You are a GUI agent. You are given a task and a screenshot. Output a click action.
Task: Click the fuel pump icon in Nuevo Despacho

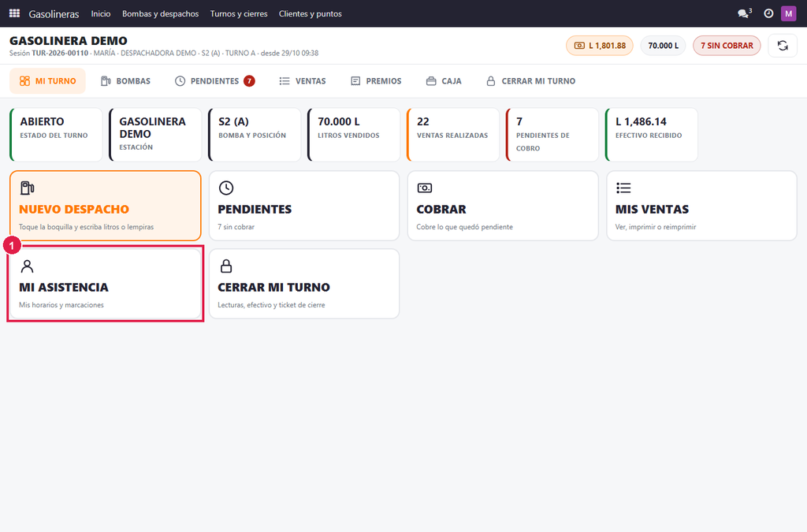point(27,188)
